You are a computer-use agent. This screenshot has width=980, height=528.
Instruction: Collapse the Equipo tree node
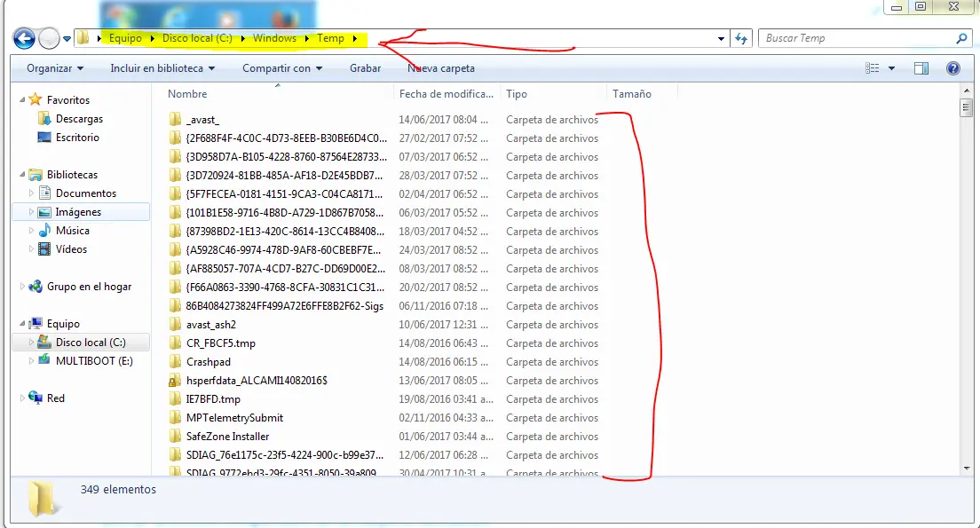[22, 324]
